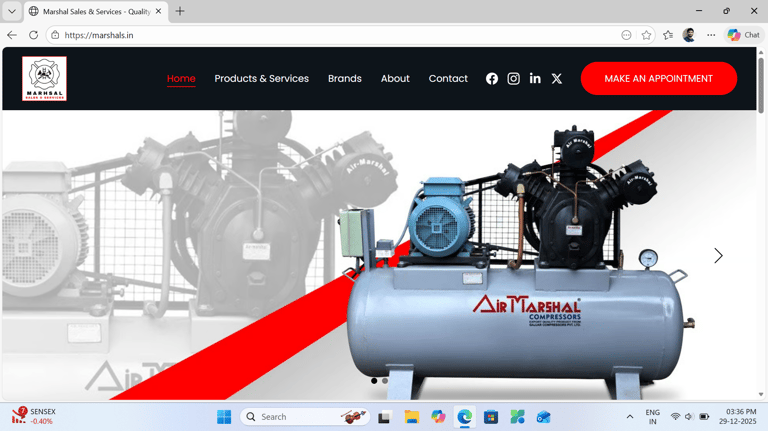The width and height of the screenshot is (768, 431).
Task: Check battery status icon
Action: coord(704,417)
